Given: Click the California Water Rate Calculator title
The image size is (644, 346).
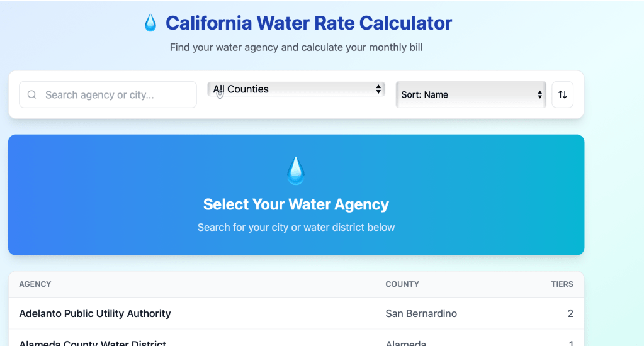Looking at the screenshot, I should (308, 23).
